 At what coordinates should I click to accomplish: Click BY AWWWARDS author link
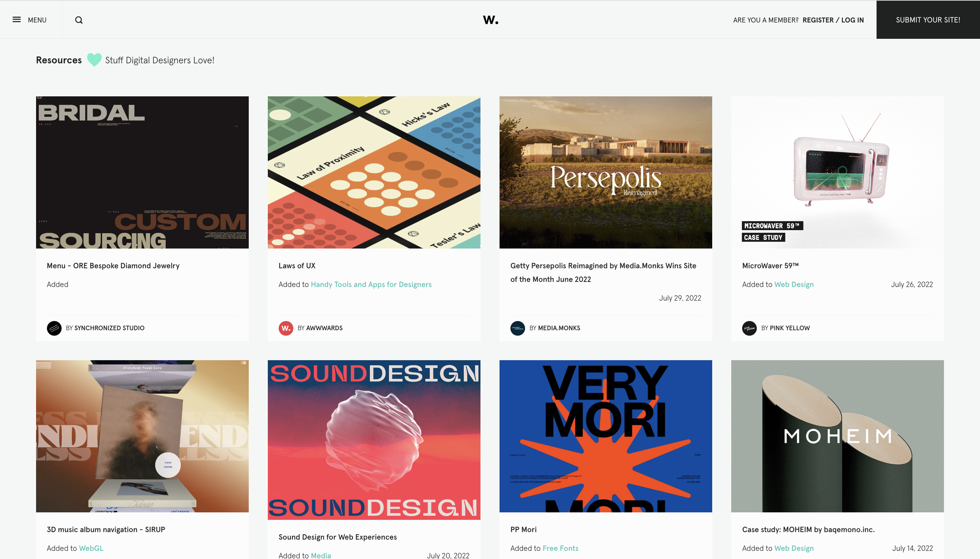point(320,328)
